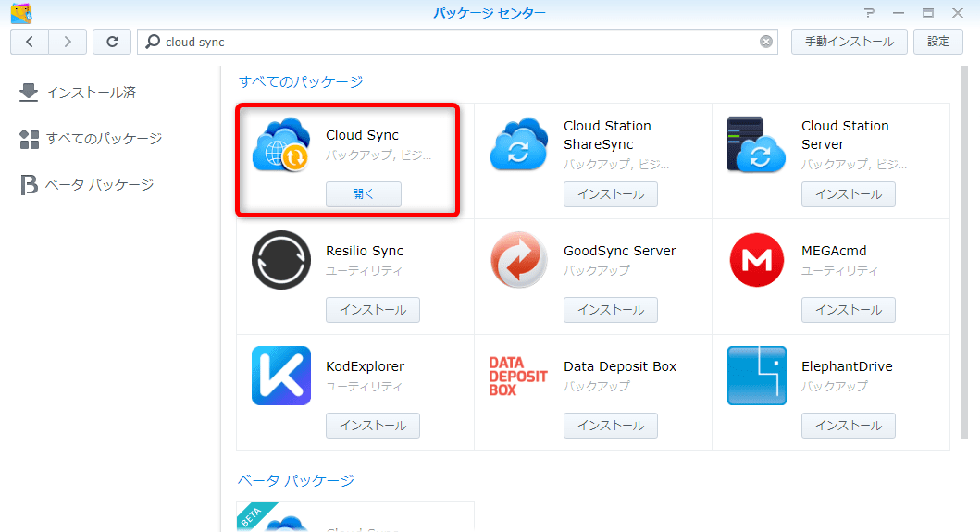
Task: Install MEGAcmd package
Action: (x=848, y=310)
